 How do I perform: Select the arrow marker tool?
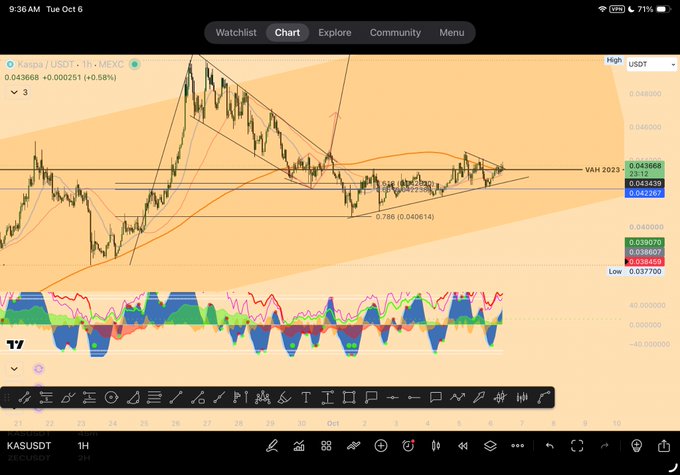click(479, 397)
